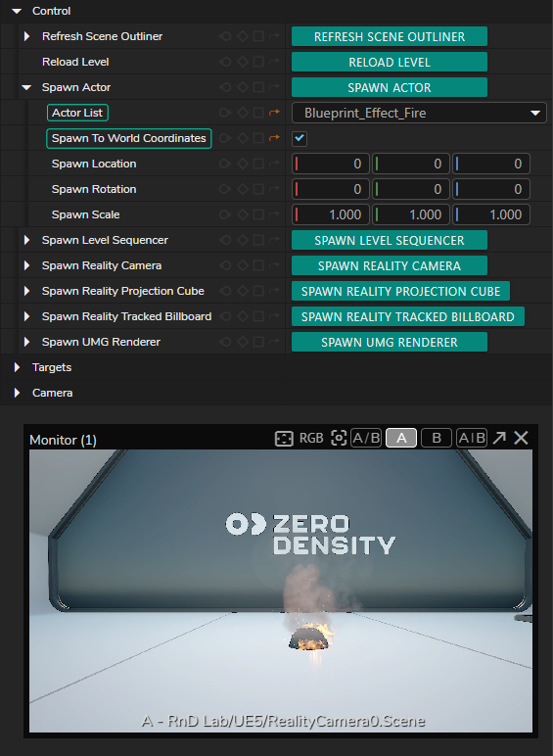Pop out the Monitor with the arrow icon
This screenshot has height=756, width=553.
pos(499,438)
